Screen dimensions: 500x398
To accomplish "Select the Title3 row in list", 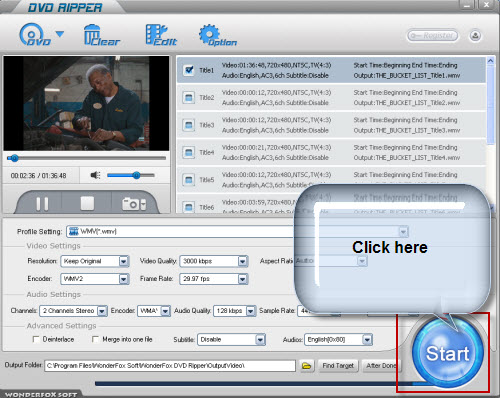I will coord(331,125).
